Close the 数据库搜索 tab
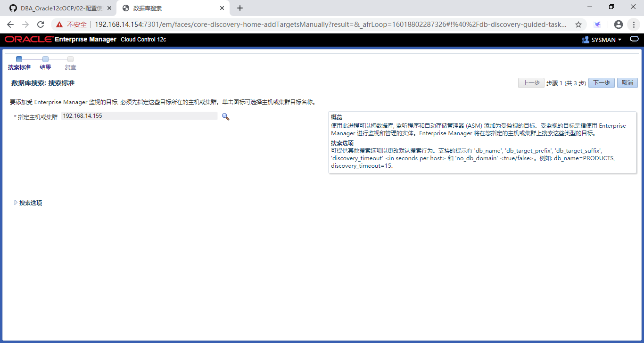Image resolution: width=644 pixels, height=343 pixels. click(222, 8)
